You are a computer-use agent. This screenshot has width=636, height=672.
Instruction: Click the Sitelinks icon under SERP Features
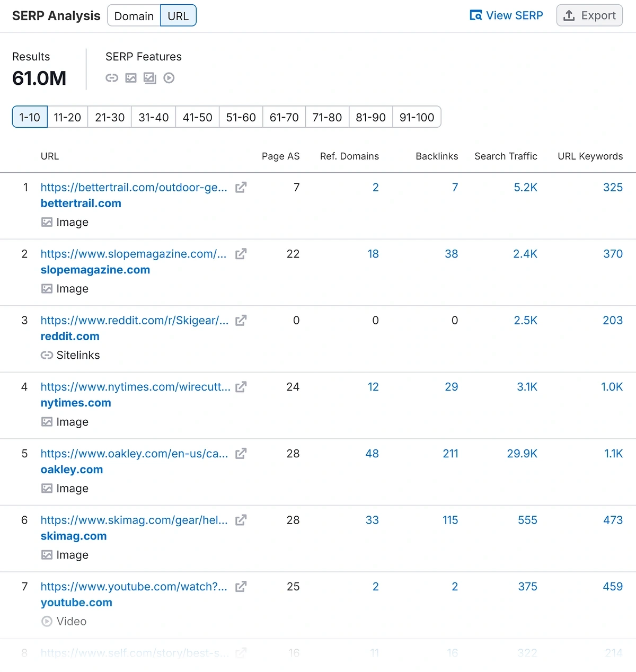click(112, 78)
